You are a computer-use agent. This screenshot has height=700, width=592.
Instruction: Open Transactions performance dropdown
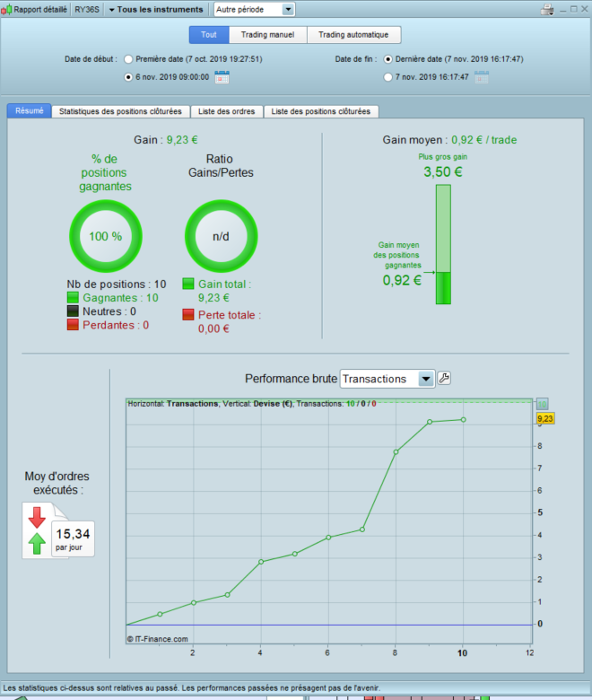[x=387, y=379]
